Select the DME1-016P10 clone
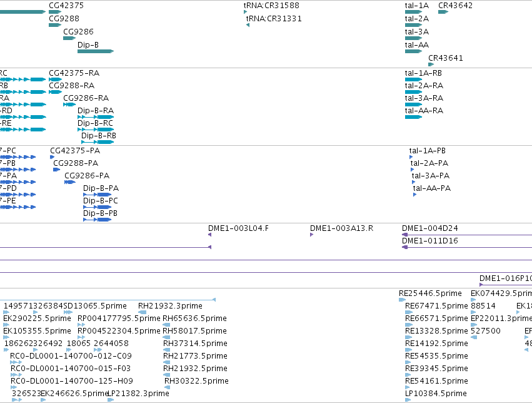Viewport: 532px width, 403px height. [506, 285]
